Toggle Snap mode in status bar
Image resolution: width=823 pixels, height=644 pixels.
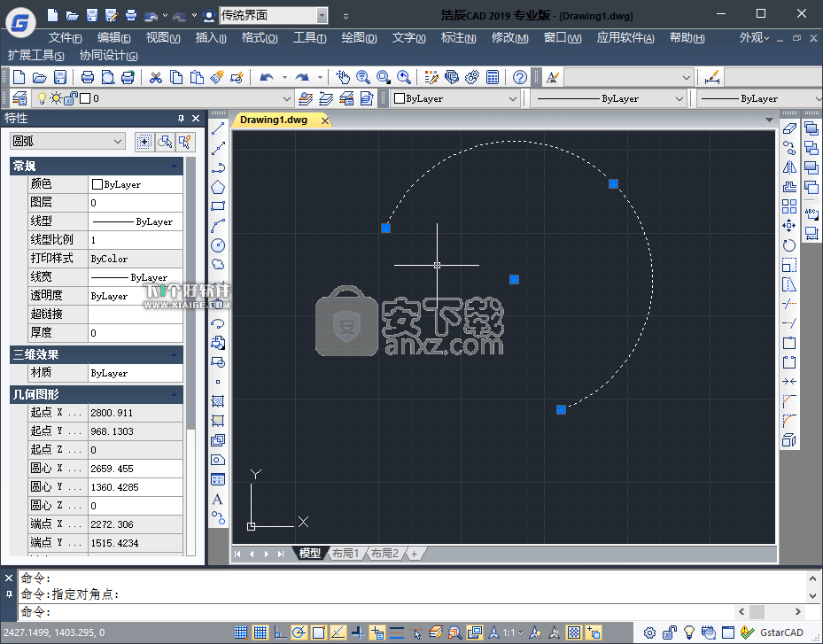pyautogui.click(x=241, y=632)
